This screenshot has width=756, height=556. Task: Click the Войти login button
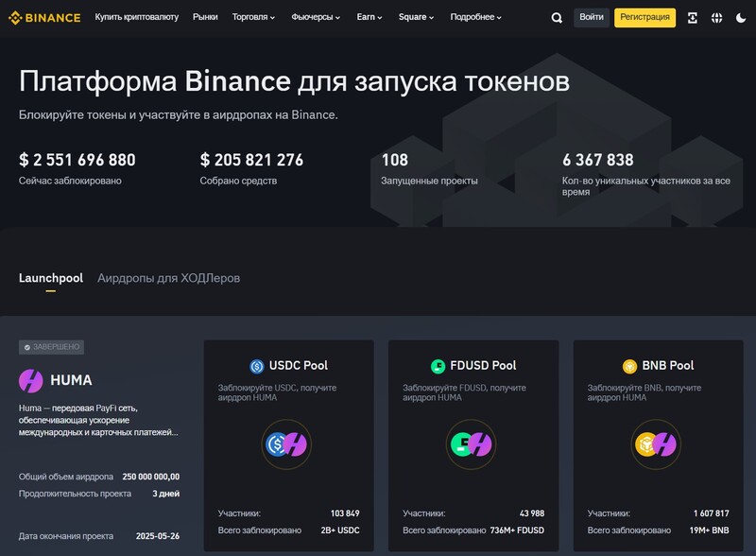coord(592,17)
